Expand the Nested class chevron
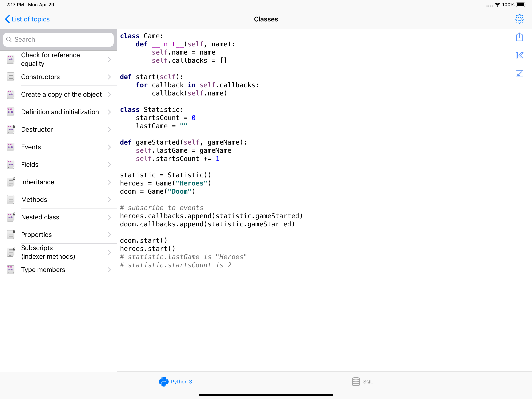The image size is (532, 399). 109,217
